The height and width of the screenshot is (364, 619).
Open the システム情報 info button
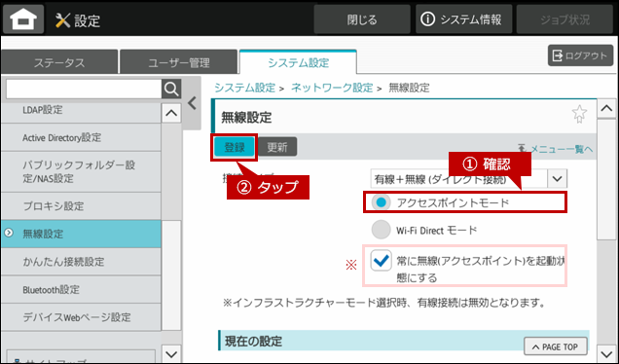pyautogui.click(x=463, y=19)
